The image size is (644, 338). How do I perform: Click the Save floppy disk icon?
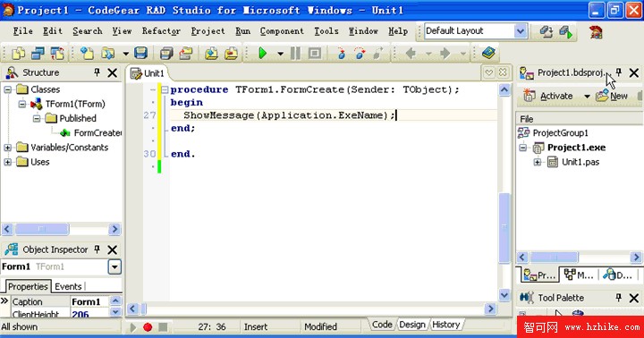coord(141,54)
